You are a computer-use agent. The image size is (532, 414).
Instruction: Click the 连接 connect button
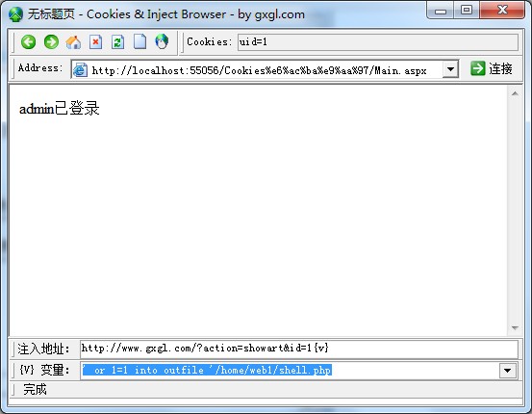(492, 68)
